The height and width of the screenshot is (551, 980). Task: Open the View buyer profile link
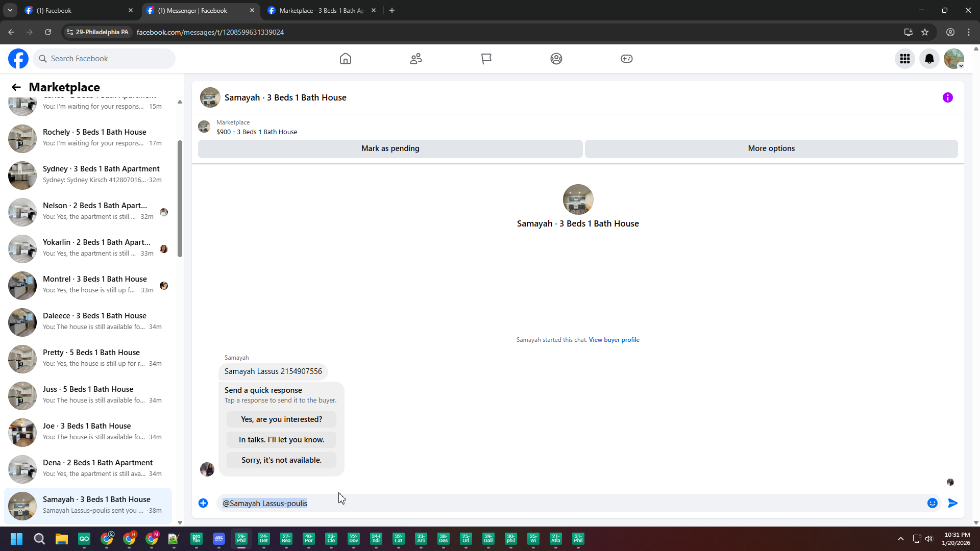click(614, 340)
